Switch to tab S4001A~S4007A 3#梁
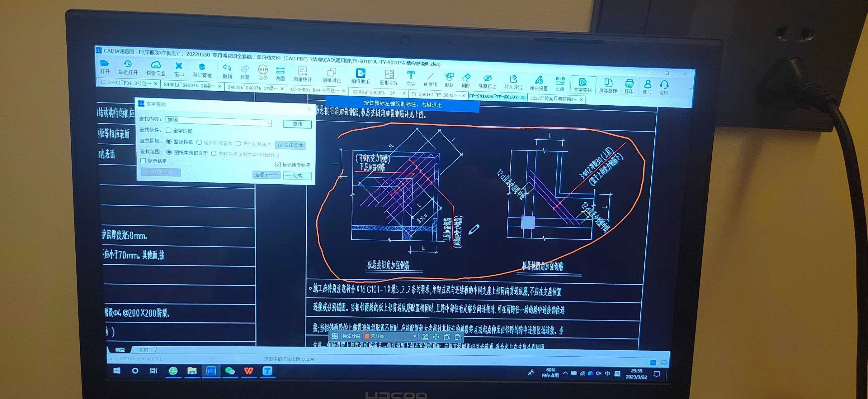 (x=189, y=85)
